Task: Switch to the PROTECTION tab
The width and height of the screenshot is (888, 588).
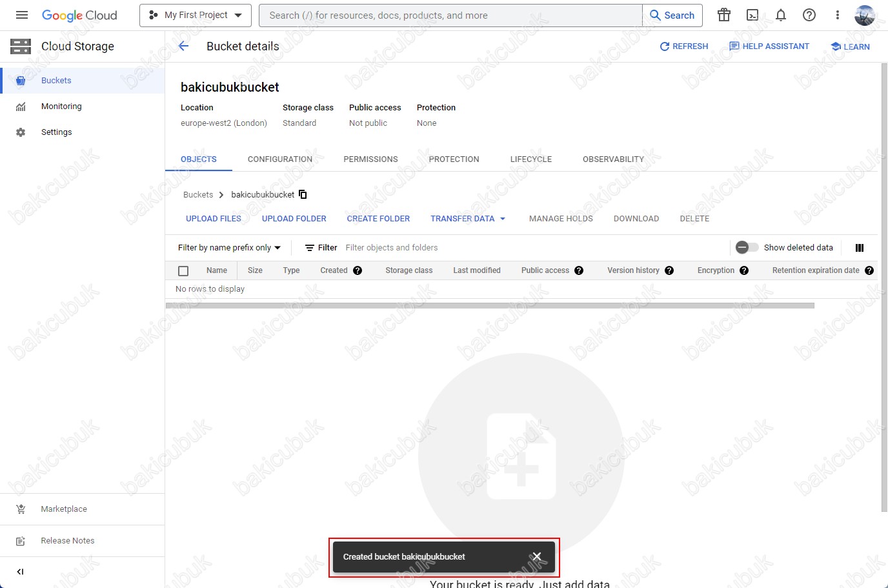Action: (x=454, y=159)
